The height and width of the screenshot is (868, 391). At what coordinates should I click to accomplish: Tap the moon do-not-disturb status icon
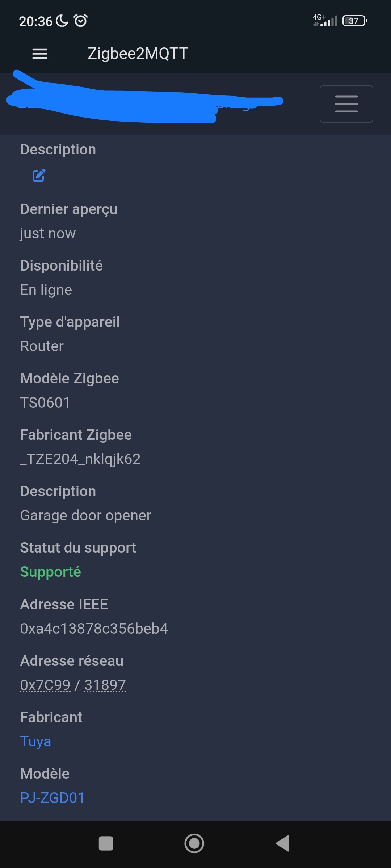(62, 21)
